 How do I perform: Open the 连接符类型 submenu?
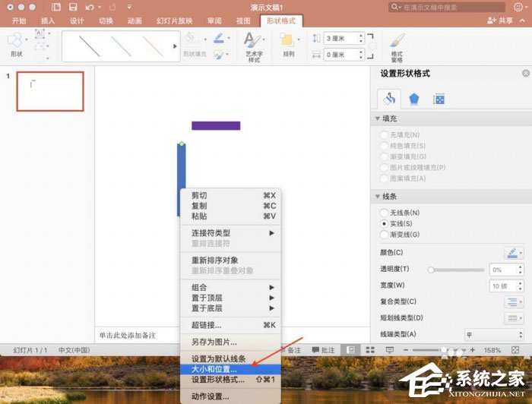(231, 233)
